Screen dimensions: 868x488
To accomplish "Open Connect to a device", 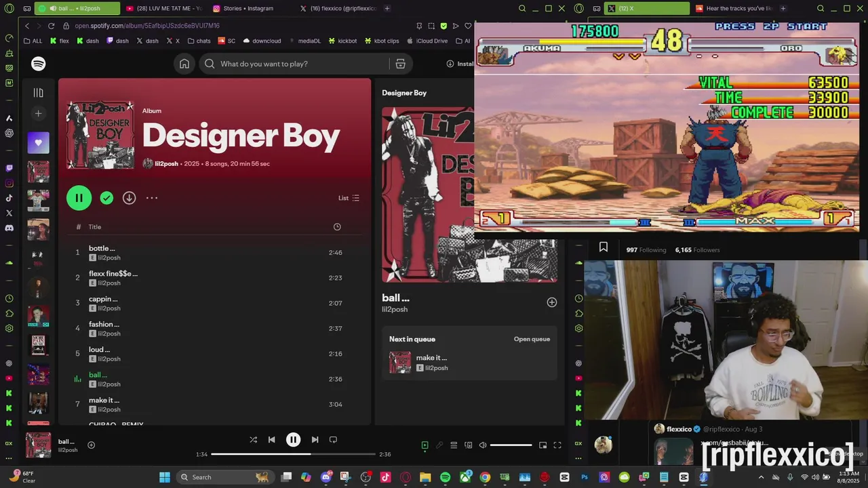I will (468, 445).
